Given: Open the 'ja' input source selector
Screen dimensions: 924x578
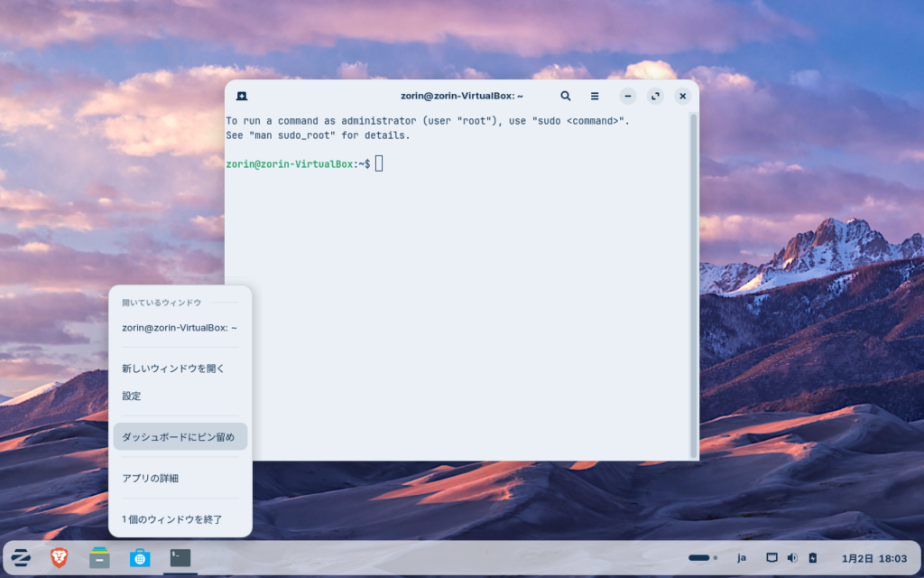Looking at the screenshot, I should [742, 558].
